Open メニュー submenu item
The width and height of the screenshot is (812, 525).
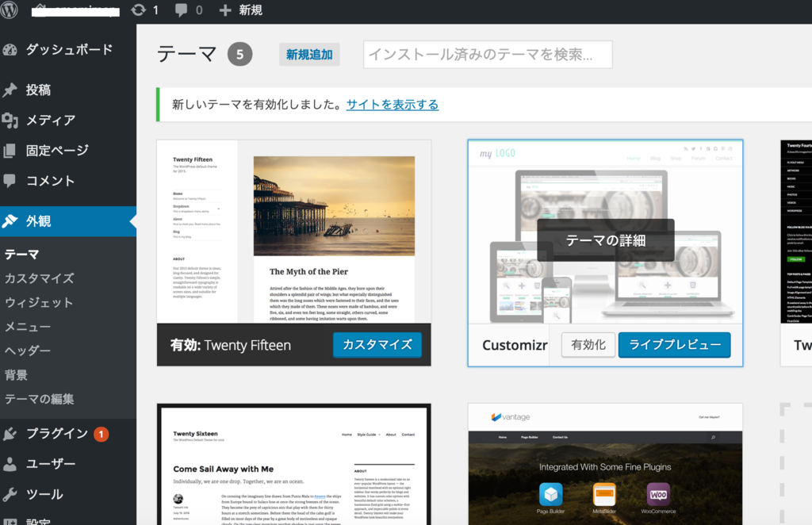coord(28,327)
